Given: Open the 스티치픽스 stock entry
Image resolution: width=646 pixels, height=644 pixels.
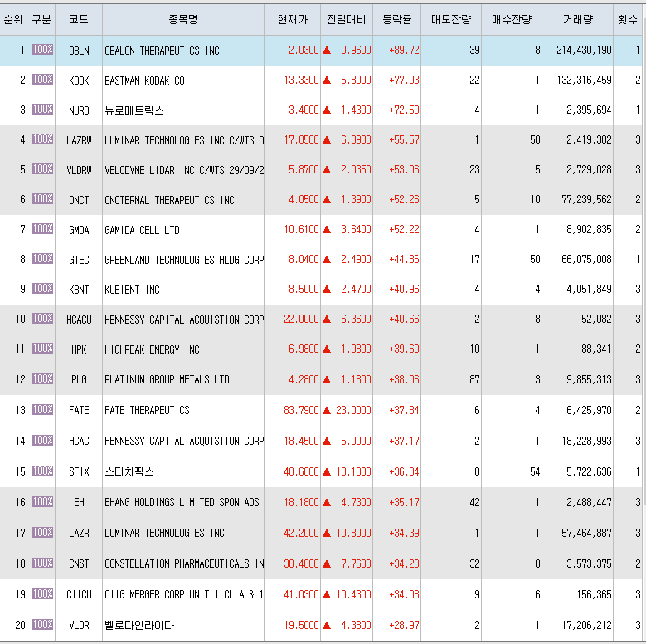Looking at the screenshot, I should pyautogui.click(x=129, y=471).
